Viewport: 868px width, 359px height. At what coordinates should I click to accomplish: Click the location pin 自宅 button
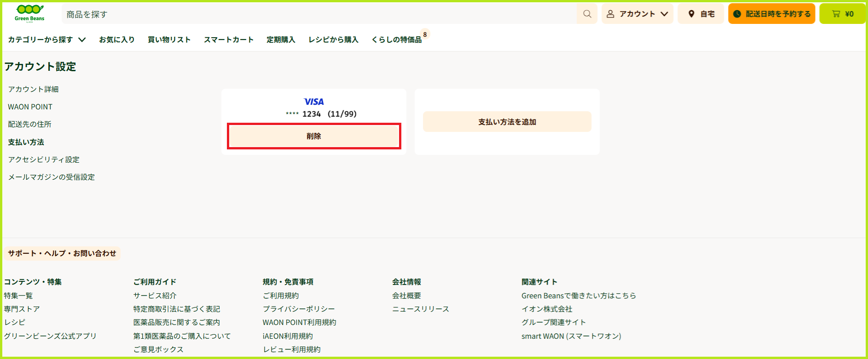coord(701,14)
